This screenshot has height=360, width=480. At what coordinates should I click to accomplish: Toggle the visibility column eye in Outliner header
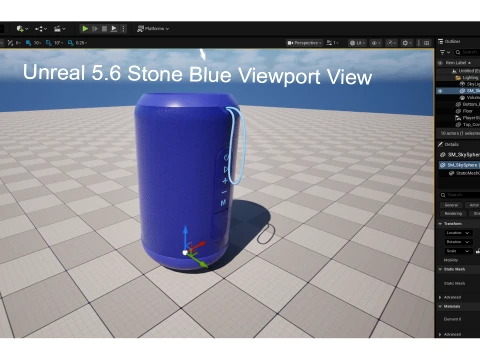click(440, 63)
